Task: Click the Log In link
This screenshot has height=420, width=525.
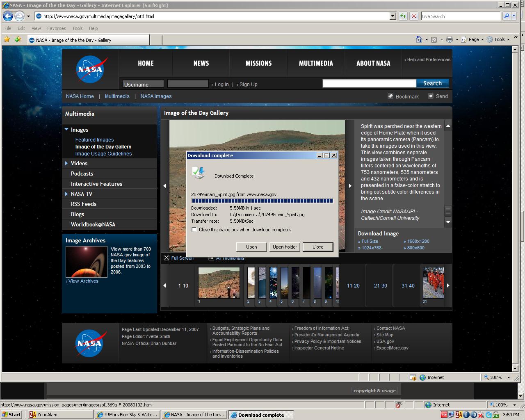Action: pos(221,84)
